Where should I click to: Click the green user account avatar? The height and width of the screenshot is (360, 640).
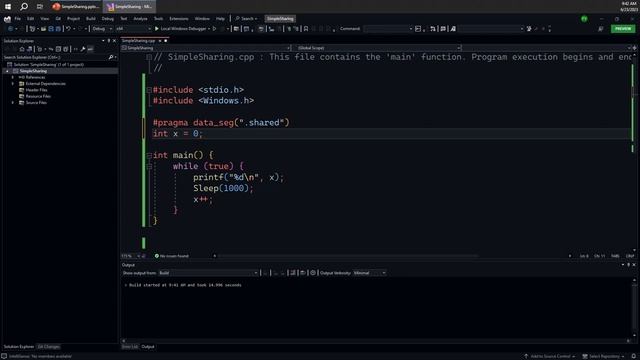[584, 19]
